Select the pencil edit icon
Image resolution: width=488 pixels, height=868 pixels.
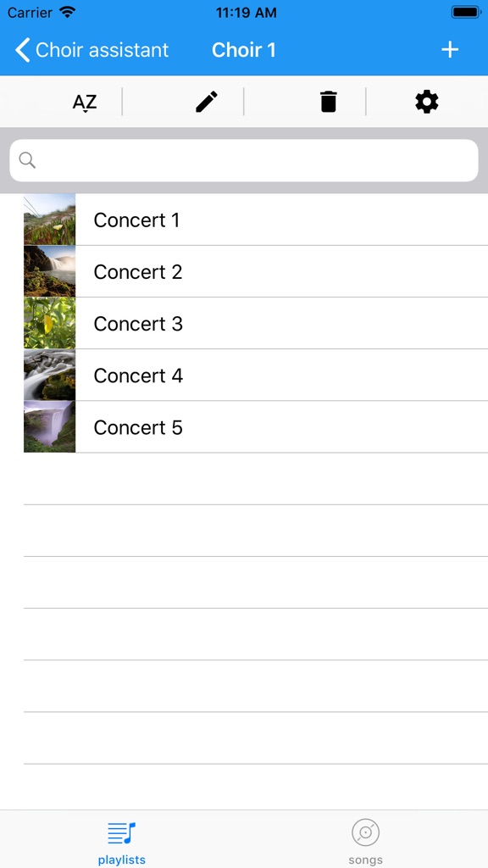(206, 101)
